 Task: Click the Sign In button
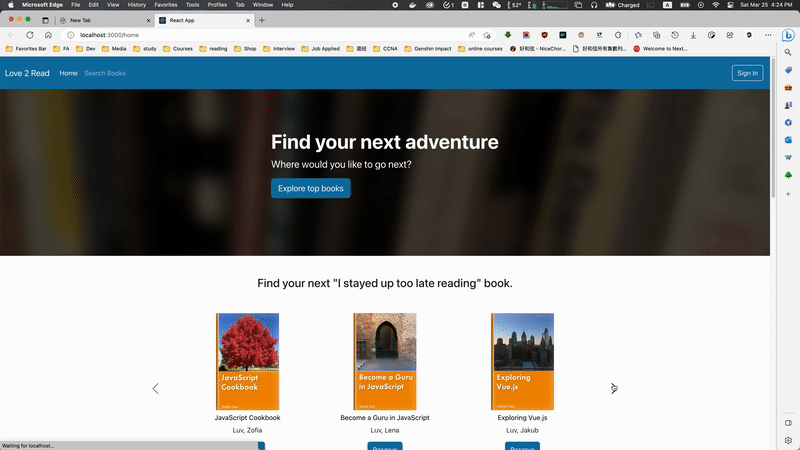tap(747, 73)
